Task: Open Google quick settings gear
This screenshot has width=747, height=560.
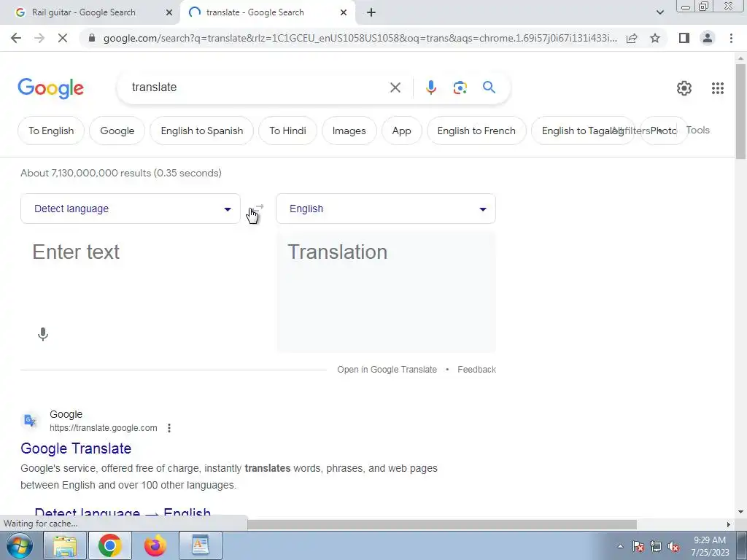Action: 684,88
